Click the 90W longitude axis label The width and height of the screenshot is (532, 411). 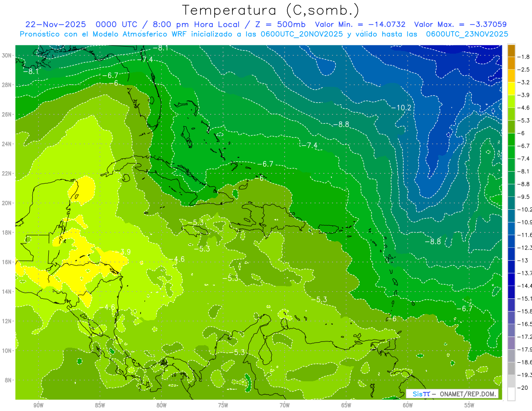38,405
